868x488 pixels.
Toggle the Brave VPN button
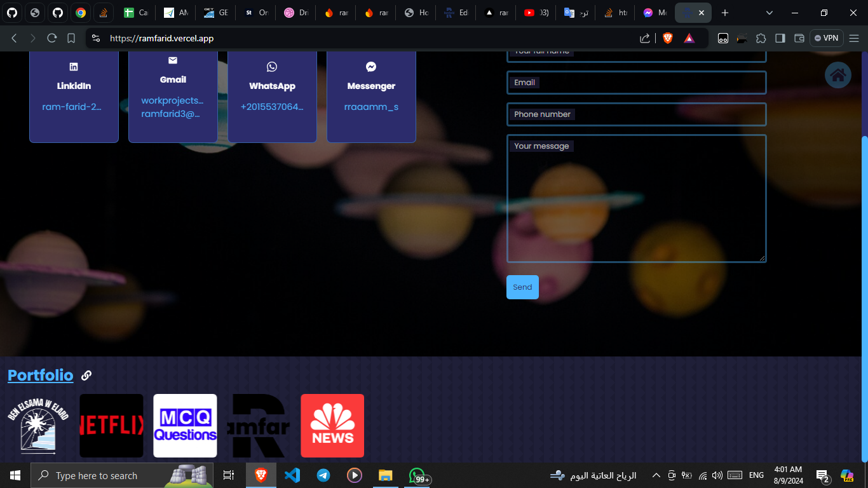tap(826, 38)
